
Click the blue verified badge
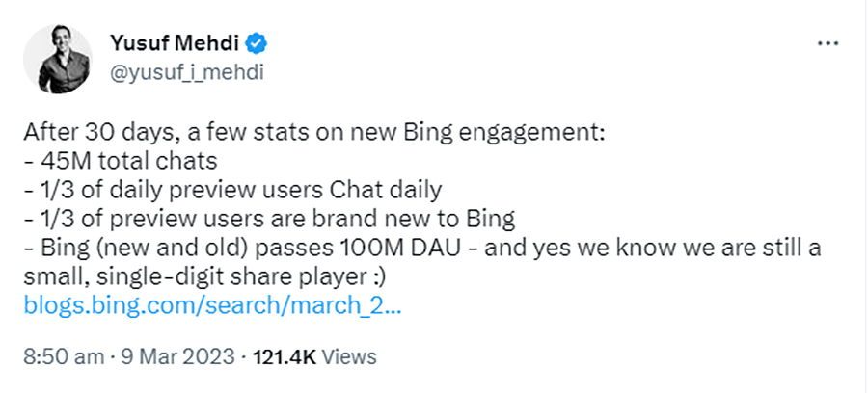click(258, 42)
